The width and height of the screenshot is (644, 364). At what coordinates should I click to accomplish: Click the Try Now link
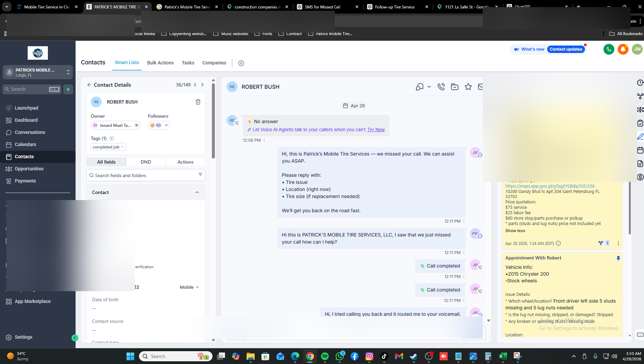click(376, 130)
